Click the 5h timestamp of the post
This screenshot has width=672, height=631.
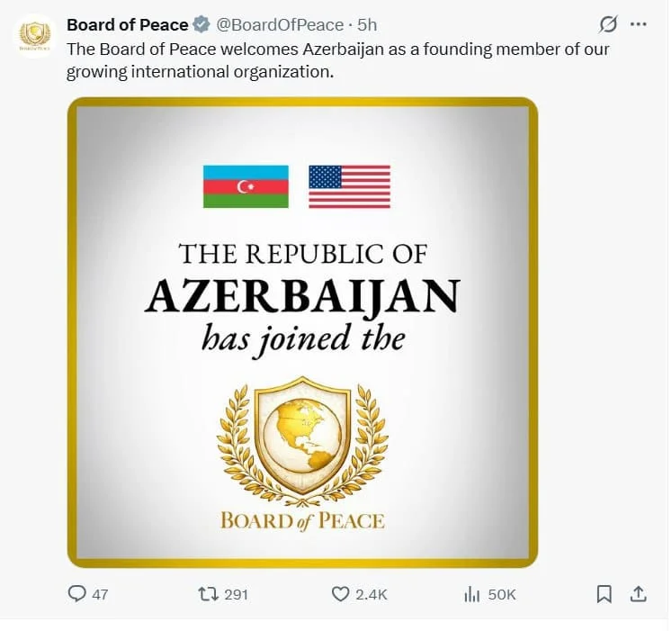pos(367,25)
